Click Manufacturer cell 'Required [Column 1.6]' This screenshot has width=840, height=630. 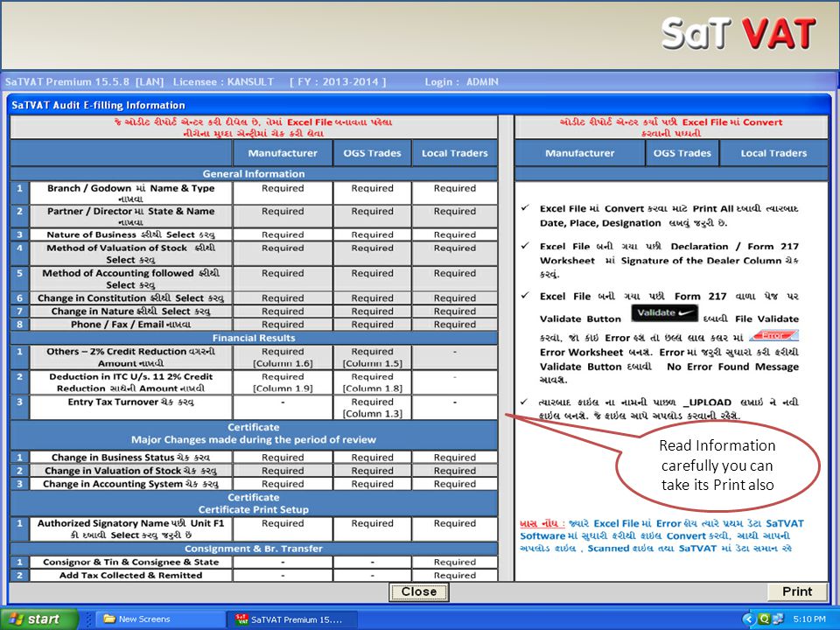click(283, 357)
